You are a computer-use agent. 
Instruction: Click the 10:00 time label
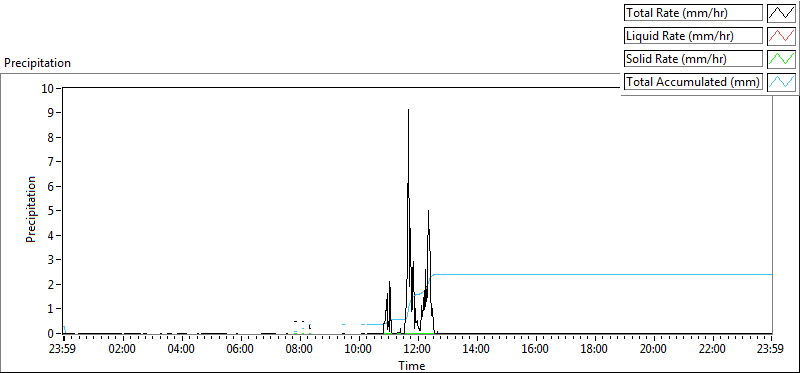[x=359, y=350]
